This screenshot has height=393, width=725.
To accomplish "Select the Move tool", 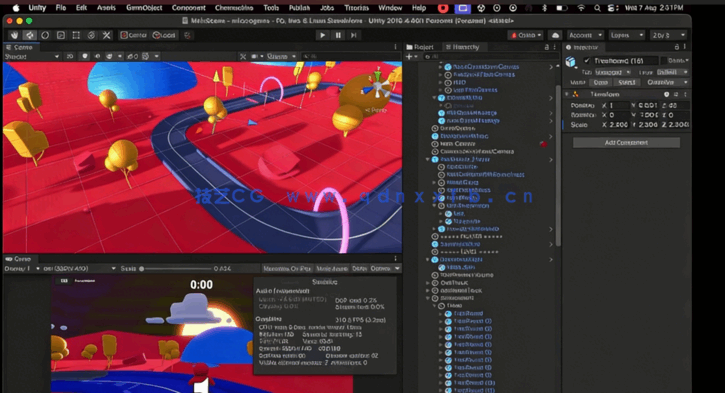I will pyautogui.click(x=30, y=35).
